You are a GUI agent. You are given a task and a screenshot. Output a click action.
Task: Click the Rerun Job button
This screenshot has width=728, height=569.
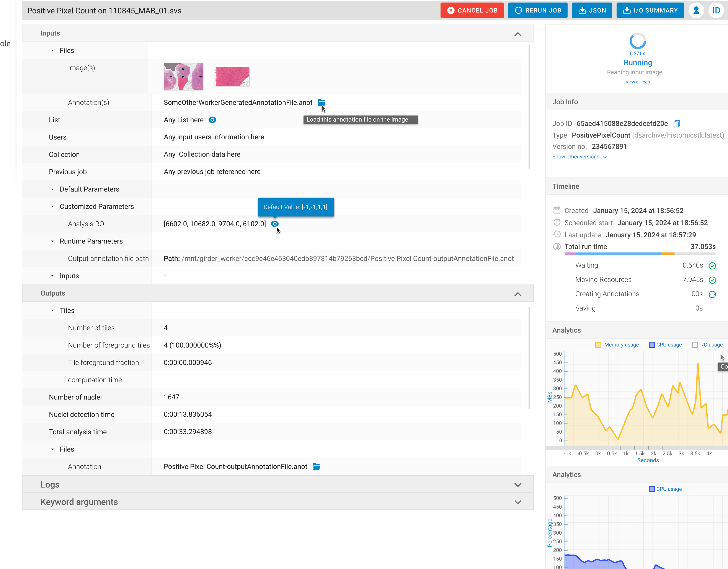[x=537, y=10]
